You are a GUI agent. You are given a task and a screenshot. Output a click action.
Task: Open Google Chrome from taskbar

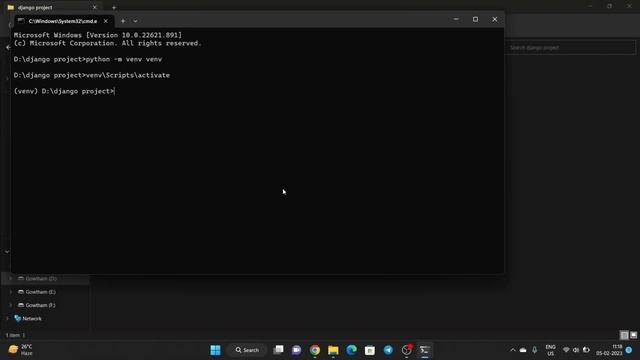[x=315, y=350]
